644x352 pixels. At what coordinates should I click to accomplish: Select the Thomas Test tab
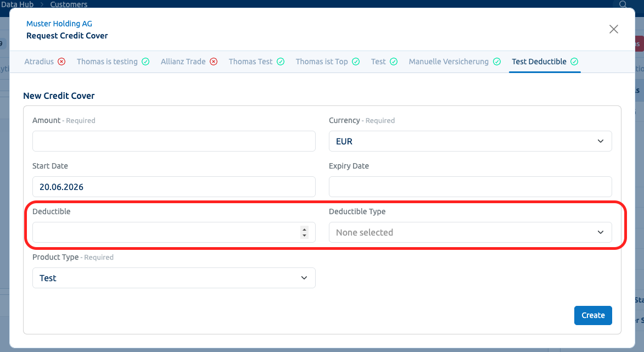coord(256,62)
